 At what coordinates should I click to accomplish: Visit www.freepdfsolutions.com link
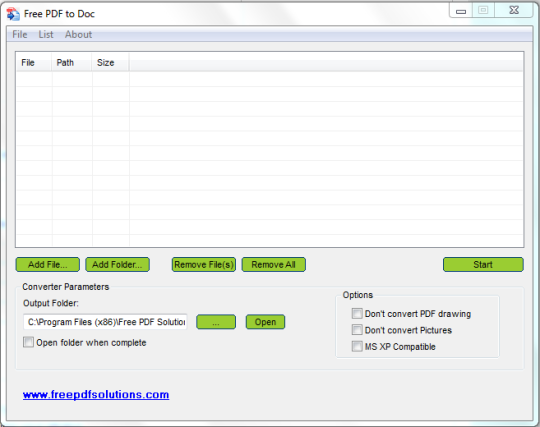coord(96,394)
